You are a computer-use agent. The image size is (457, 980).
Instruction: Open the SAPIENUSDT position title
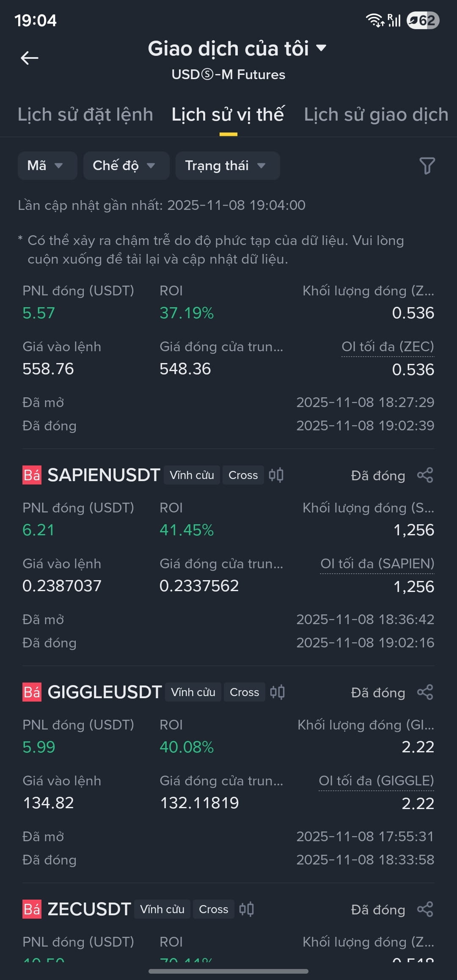click(104, 475)
